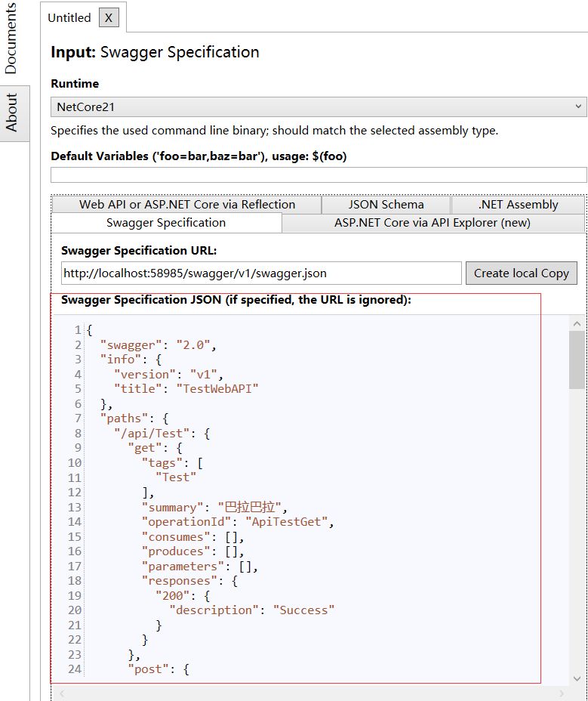The image size is (588, 701).
Task: Select the Untitled document tab
Action: click(x=69, y=18)
